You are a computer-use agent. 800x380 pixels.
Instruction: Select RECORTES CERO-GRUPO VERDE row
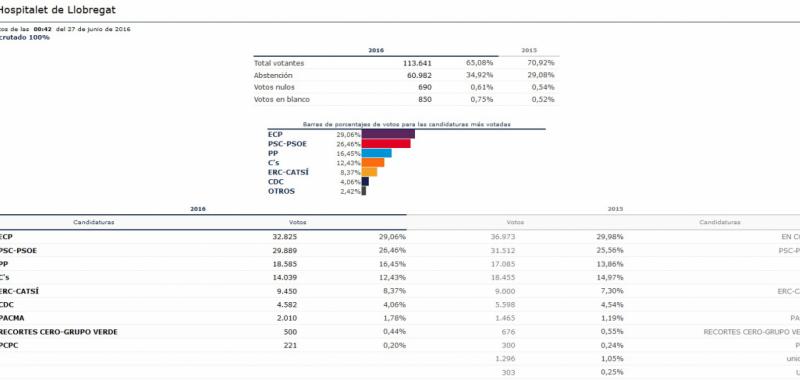click(203, 332)
